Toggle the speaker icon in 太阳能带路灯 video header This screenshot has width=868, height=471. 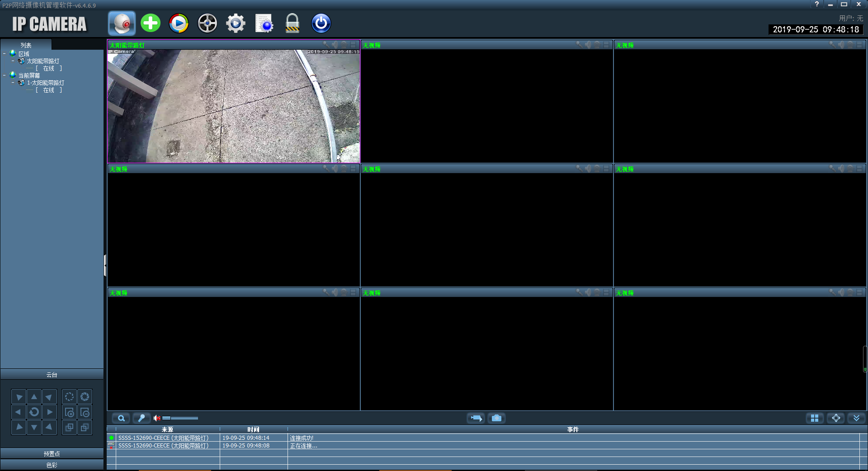point(335,45)
